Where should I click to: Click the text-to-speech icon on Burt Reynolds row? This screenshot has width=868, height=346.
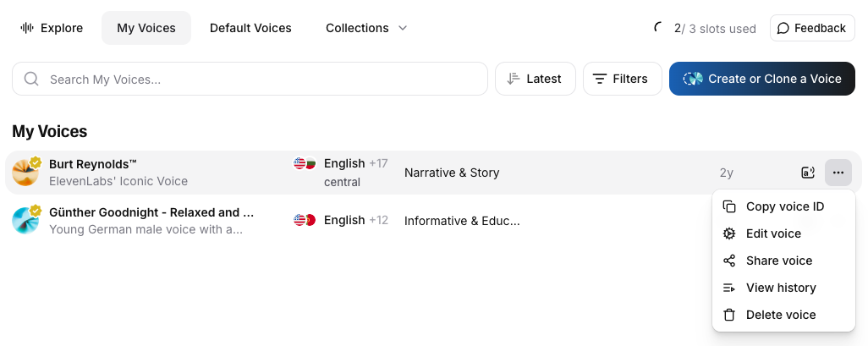tap(808, 173)
